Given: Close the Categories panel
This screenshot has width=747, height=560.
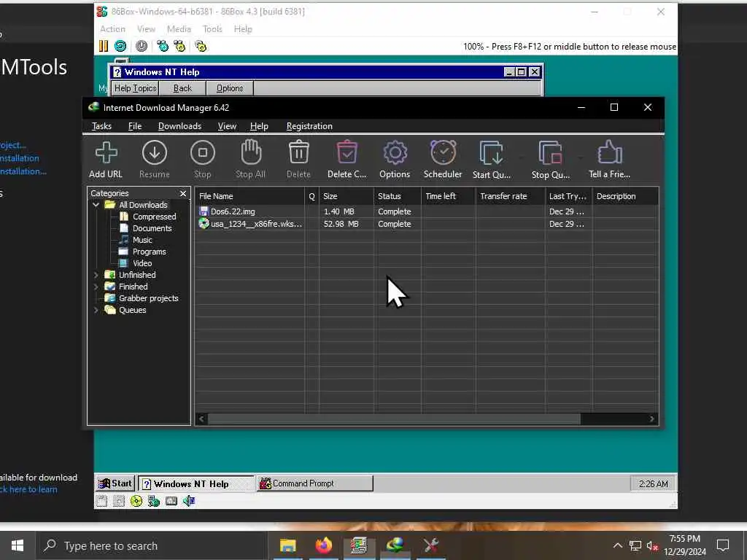Looking at the screenshot, I should point(183,193).
